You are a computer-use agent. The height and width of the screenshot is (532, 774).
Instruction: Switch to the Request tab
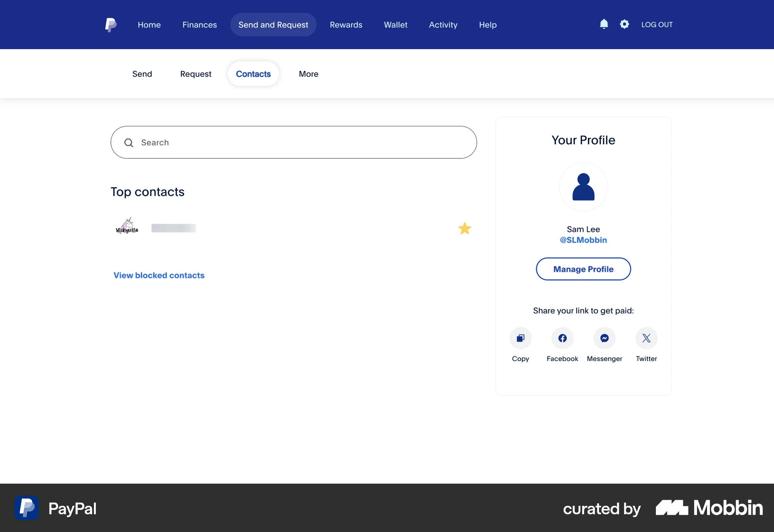pyautogui.click(x=196, y=74)
